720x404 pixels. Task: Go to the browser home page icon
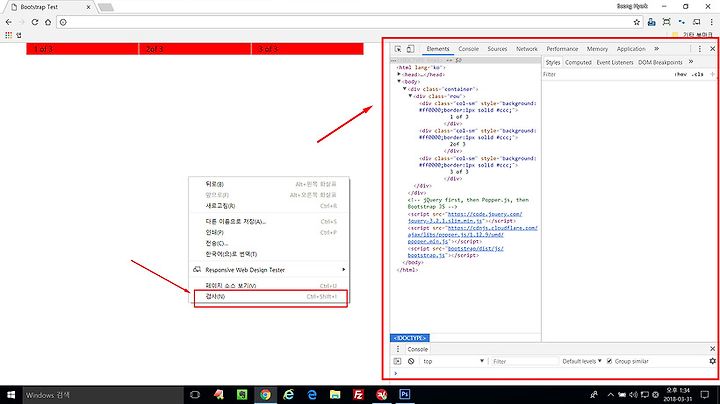click(x=48, y=22)
